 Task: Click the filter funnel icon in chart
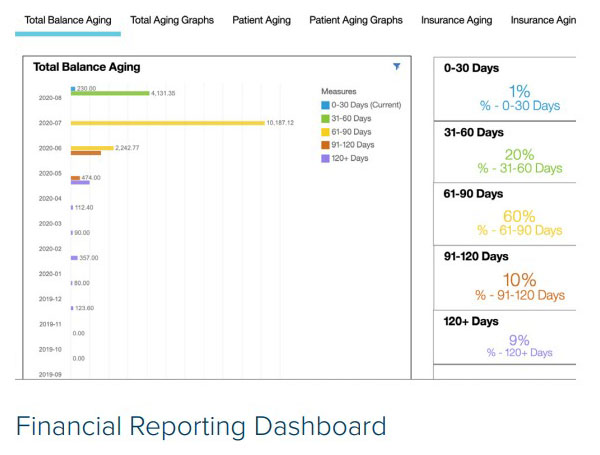[x=397, y=67]
